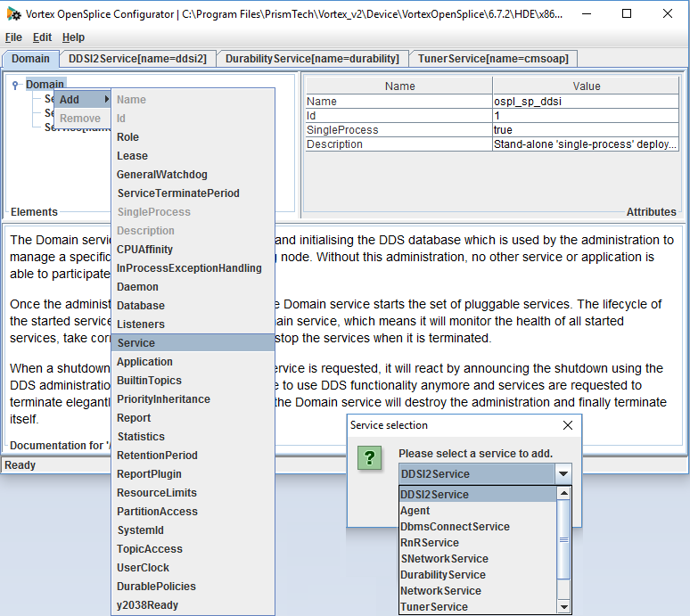Choose Statistics from the Add submenu
Screen dimensions: 690x616
[x=193, y=437]
